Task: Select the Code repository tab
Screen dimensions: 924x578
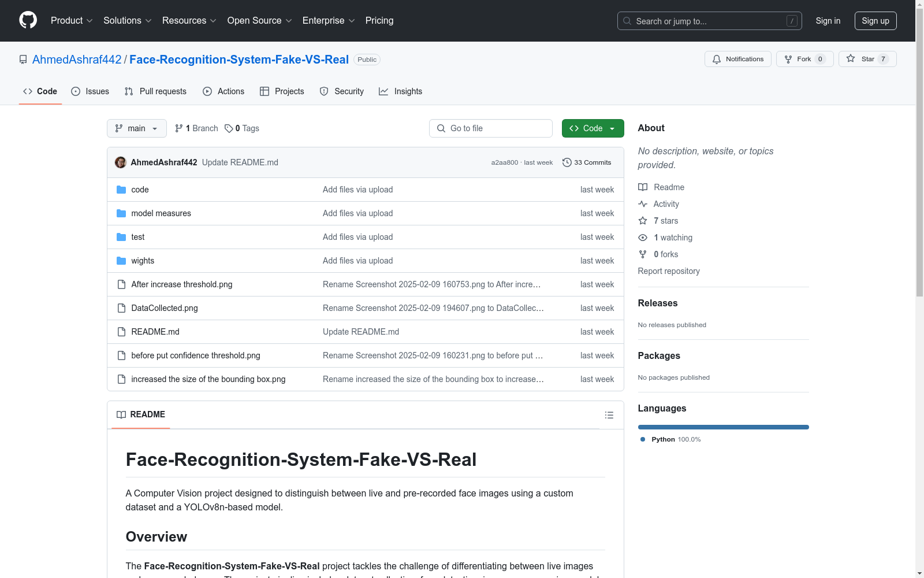Action: (40, 91)
